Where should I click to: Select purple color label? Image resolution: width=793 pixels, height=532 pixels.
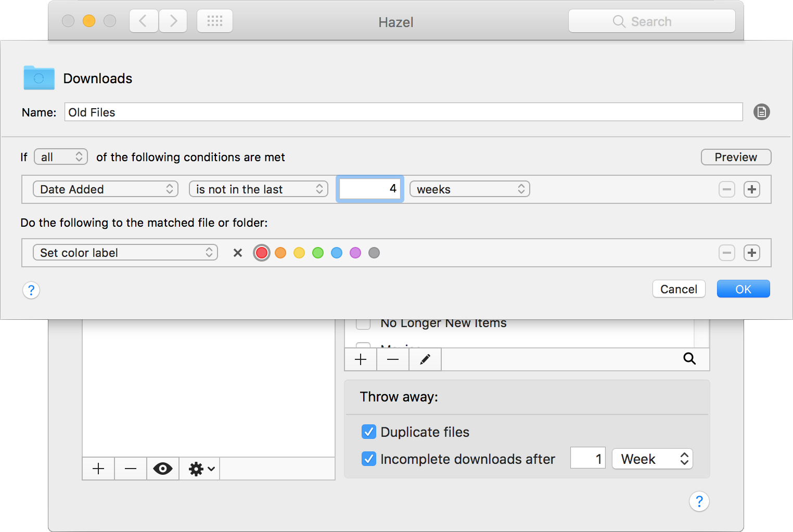(x=355, y=253)
